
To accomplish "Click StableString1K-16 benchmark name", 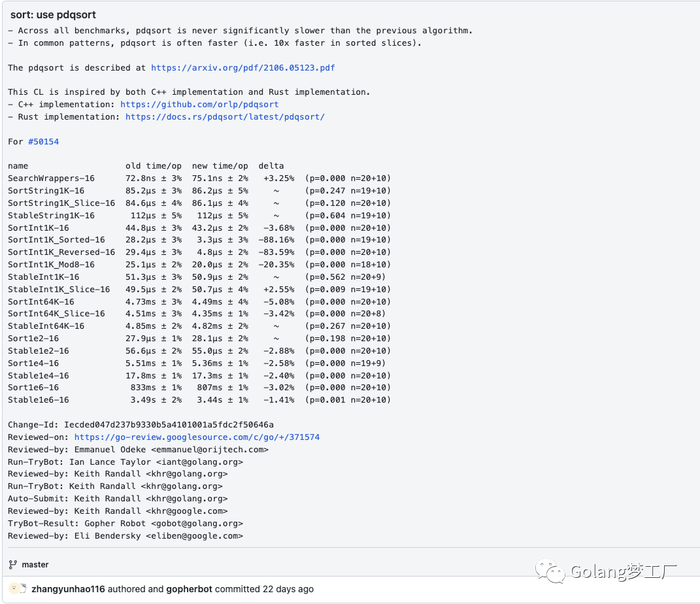I will pos(52,216).
